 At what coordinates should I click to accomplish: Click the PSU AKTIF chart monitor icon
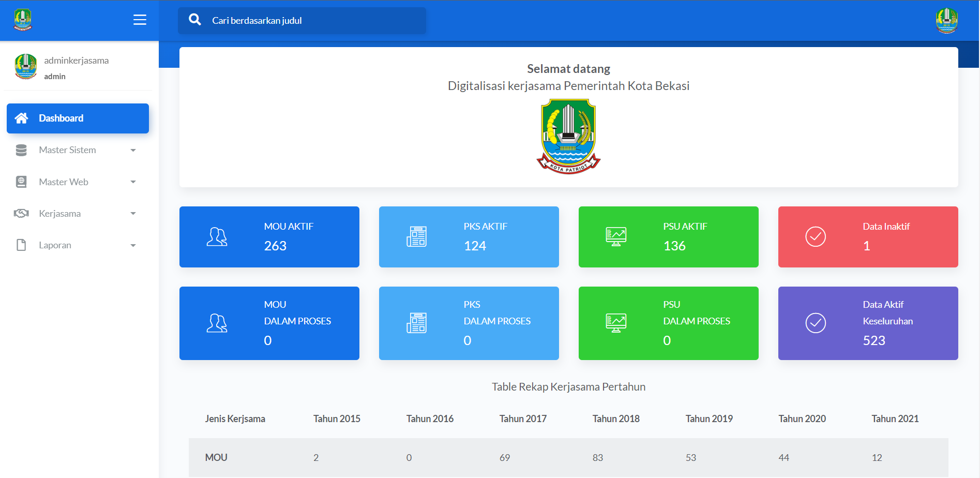[x=616, y=237]
